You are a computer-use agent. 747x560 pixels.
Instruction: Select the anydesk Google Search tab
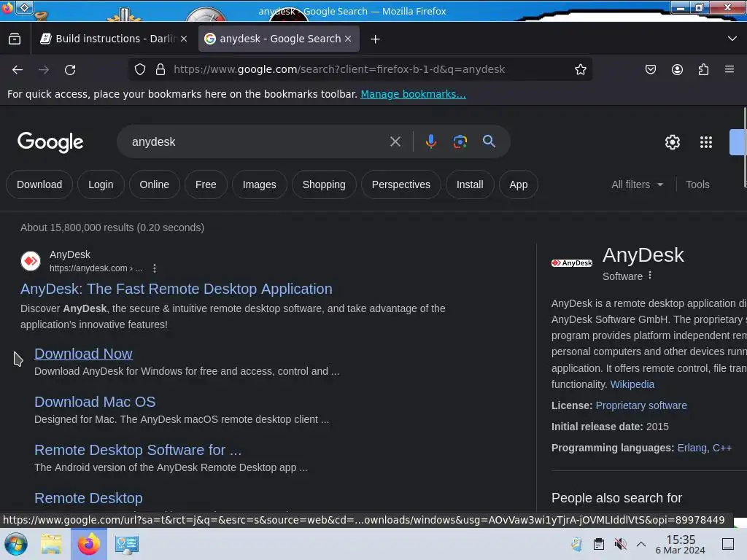click(279, 39)
